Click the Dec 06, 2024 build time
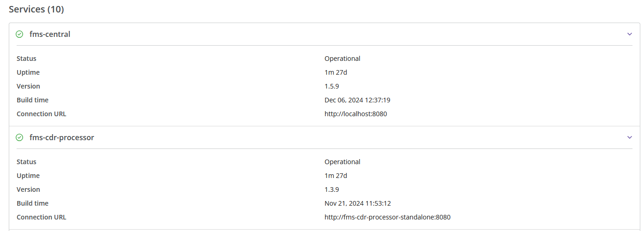644x231 pixels. click(357, 100)
